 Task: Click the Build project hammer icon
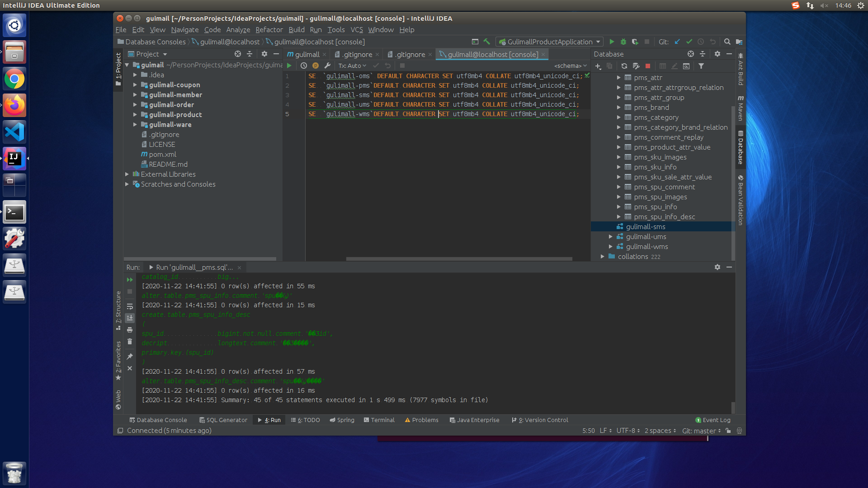(x=487, y=42)
